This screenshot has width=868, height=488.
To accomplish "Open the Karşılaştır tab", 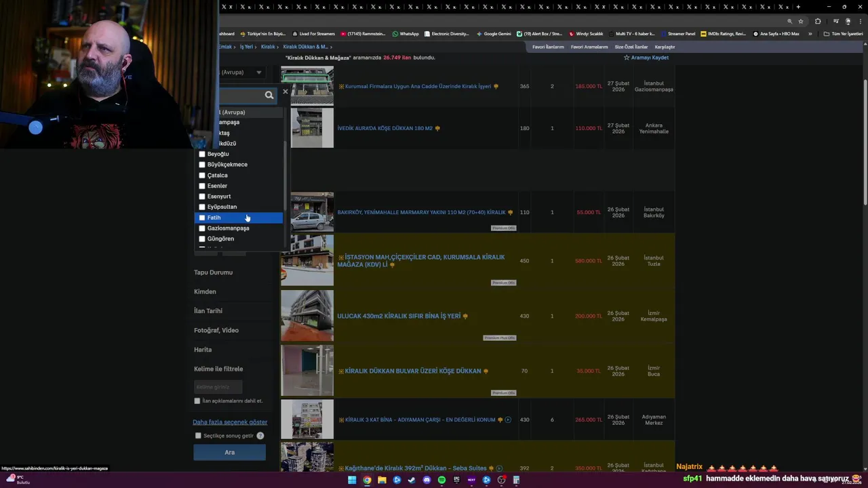I will point(665,47).
